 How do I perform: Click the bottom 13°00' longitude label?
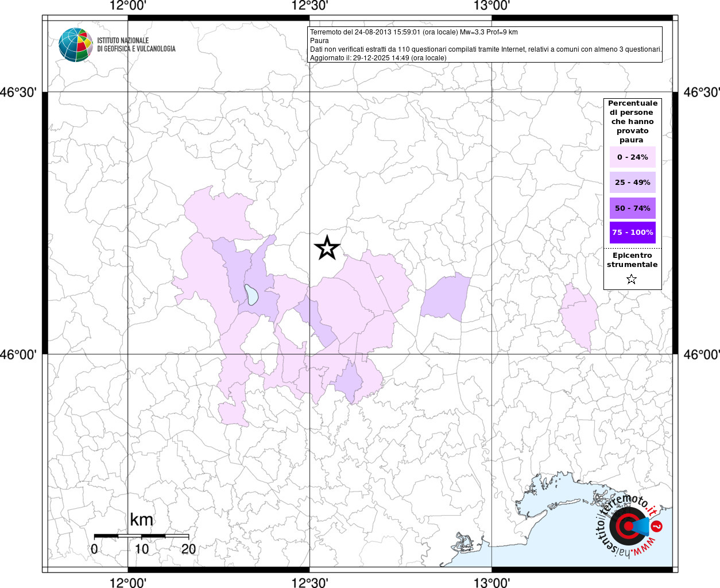492,582
